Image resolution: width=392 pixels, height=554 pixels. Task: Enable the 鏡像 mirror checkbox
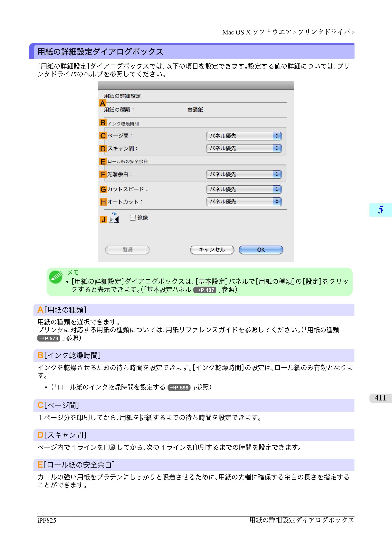tap(132, 218)
